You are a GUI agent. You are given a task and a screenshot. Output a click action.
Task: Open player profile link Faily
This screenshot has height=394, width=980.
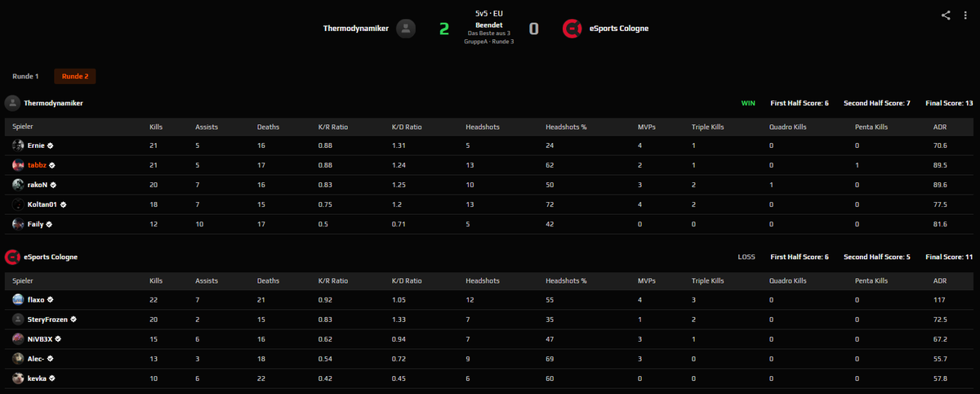tap(35, 224)
